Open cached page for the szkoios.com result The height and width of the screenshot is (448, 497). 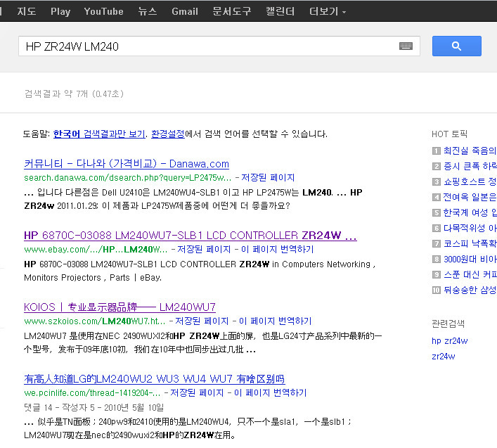coord(202,321)
